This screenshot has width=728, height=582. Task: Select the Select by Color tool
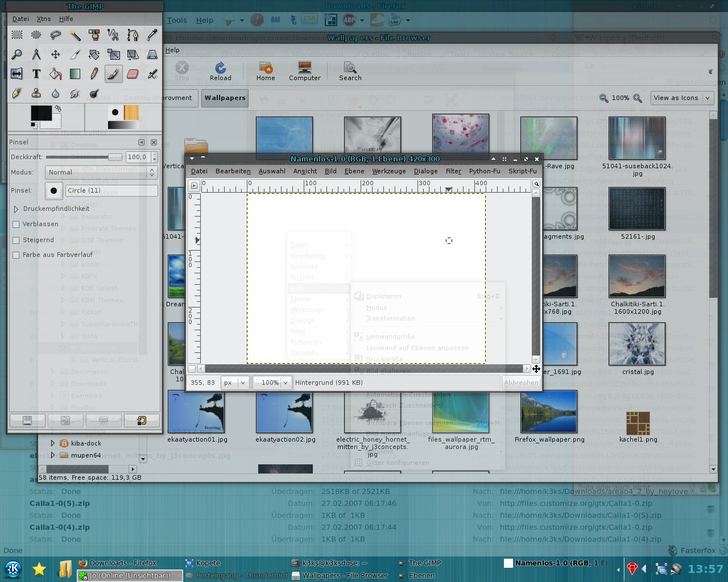[94, 35]
